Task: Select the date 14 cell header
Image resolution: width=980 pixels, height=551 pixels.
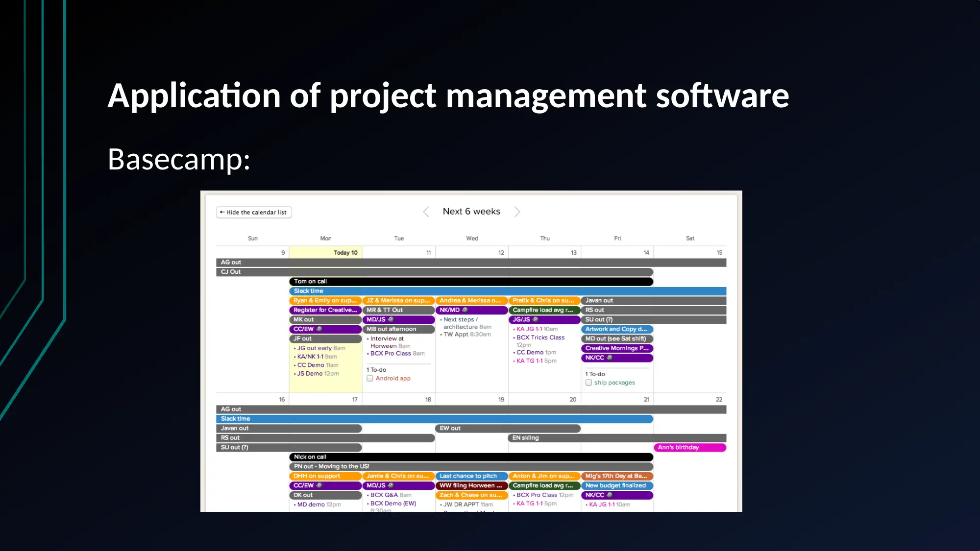Action: click(646, 253)
